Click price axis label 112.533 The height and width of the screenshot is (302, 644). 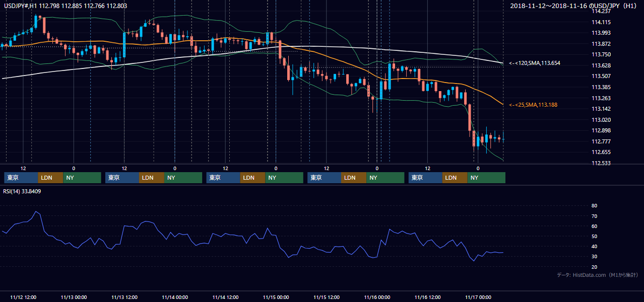(x=601, y=163)
